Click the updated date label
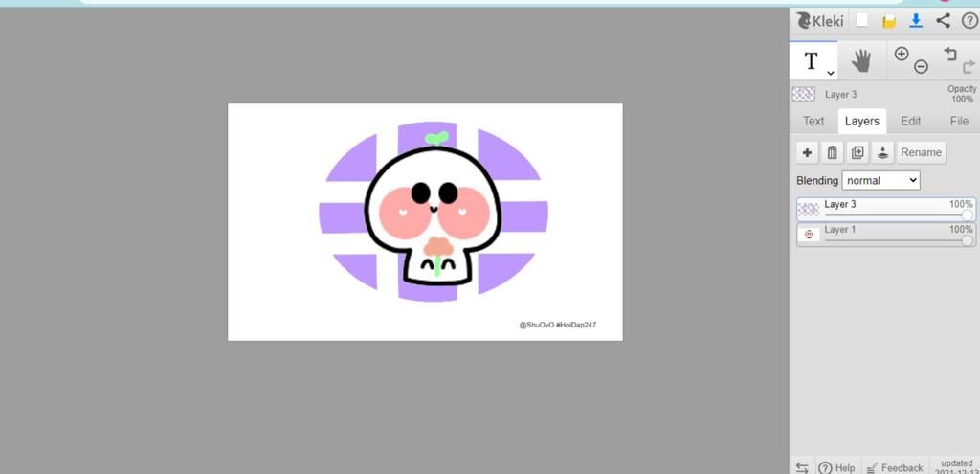Viewport: 980px width, 474px height. click(956, 467)
